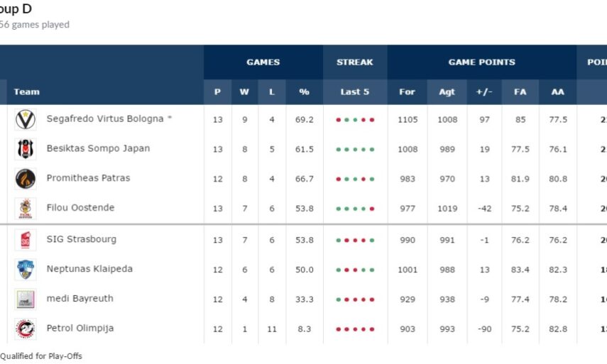The height and width of the screenshot is (364, 607).
Task: Click the Filou Oostende team logo
Action: (26, 209)
